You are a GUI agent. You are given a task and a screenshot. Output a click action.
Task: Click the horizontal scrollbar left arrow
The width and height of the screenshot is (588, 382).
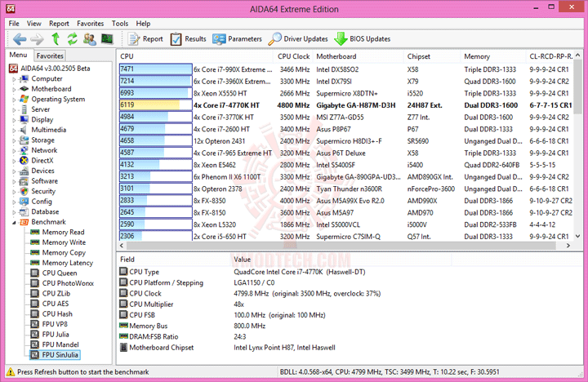pos(122,246)
